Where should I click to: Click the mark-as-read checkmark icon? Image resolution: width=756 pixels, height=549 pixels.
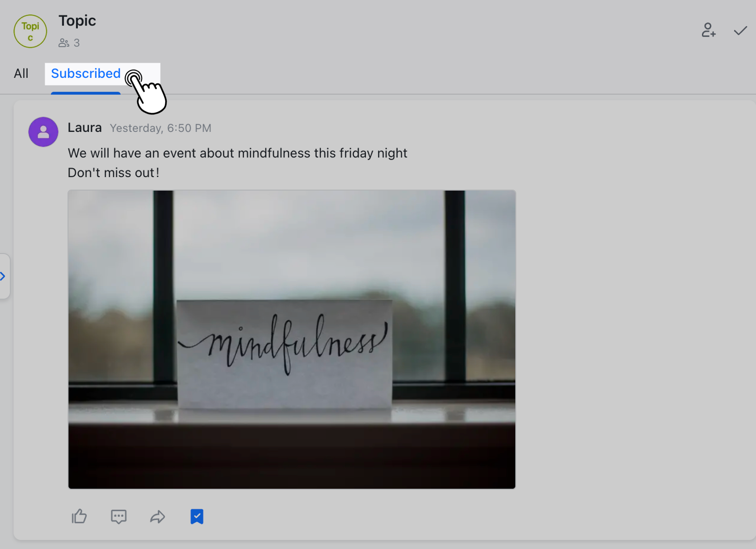740,30
